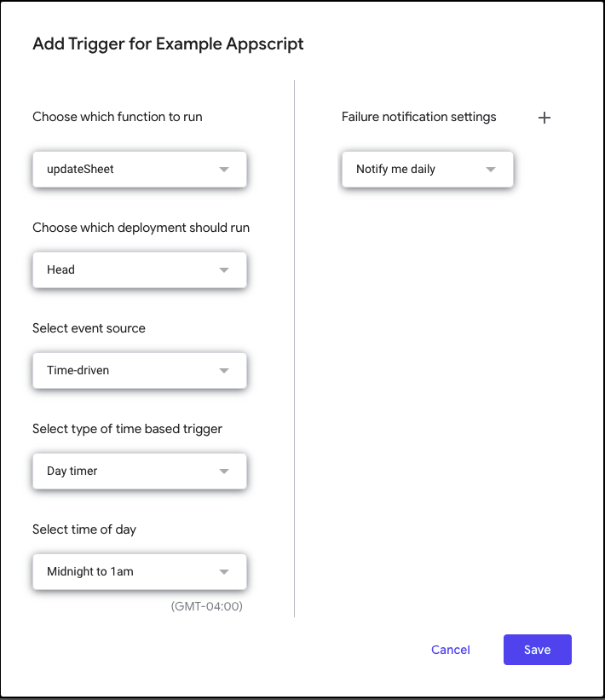The image size is (605, 700).
Task: Expand the time of day dropdown
Action: click(140, 571)
